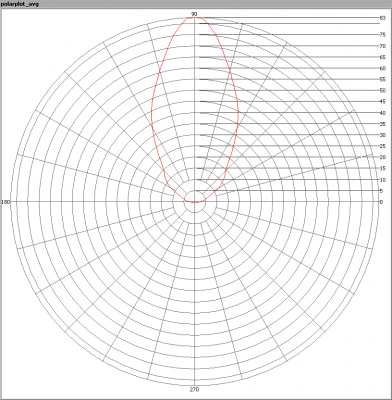Screen dimensions: 392x400
Task: Select the radial scale value 55
Action: [x=383, y=79]
